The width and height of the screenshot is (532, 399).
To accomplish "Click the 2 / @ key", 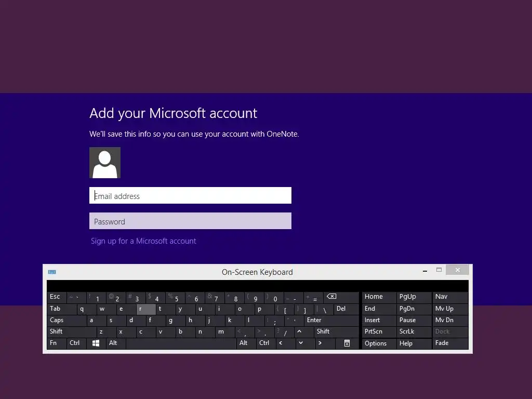I will [116, 298].
